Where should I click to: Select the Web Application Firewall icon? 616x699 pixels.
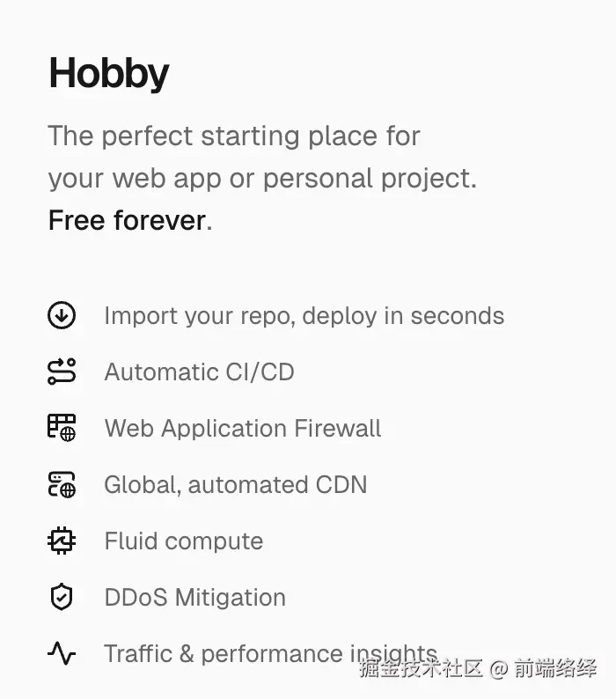[x=62, y=428]
